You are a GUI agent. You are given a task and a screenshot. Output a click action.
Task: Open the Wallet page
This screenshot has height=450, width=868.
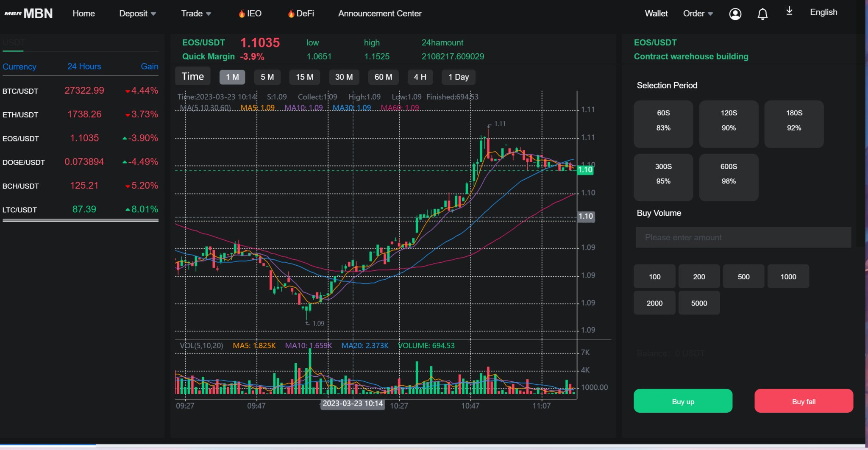[656, 13]
